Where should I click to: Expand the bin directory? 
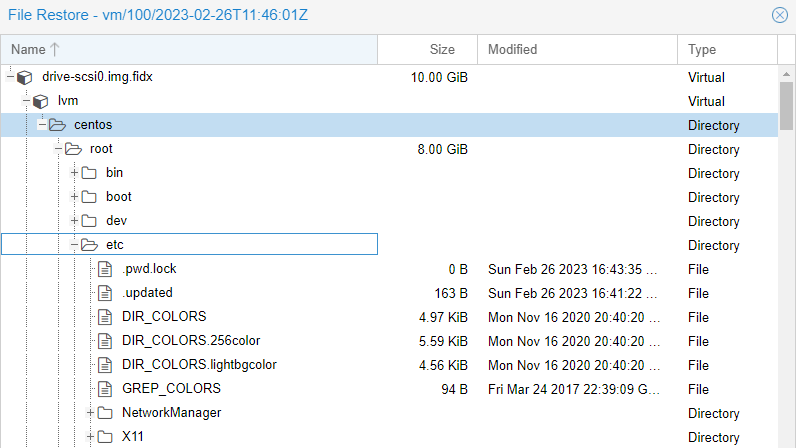coord(74,173)
